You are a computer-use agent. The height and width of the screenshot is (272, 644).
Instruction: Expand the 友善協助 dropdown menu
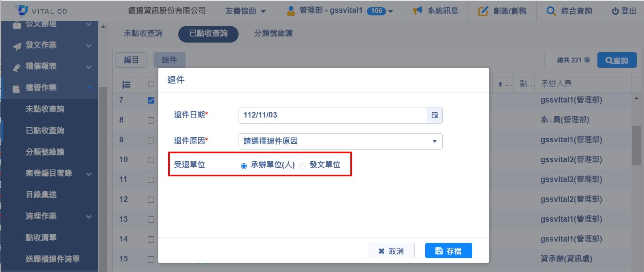(x=245, y=11)
